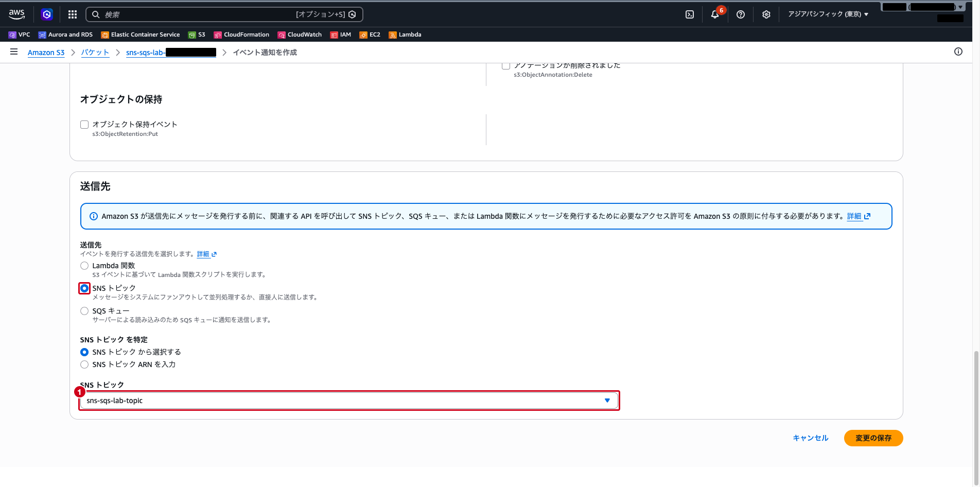Open 詳細 link in the info banner

click(x=859, y=216)
